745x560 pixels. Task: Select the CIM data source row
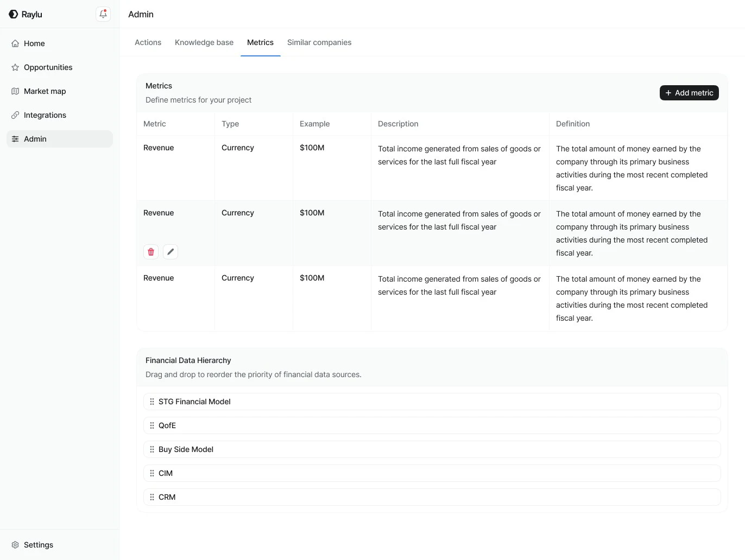pos(432,473)
